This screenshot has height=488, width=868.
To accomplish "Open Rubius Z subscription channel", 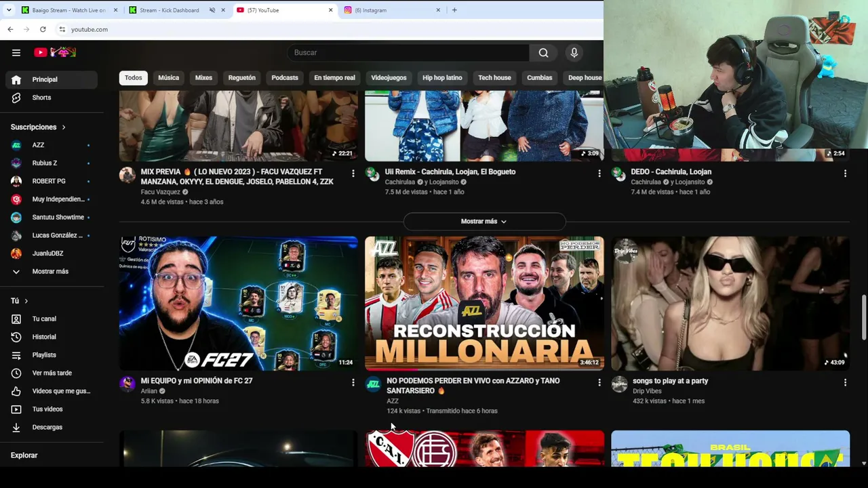I will [52, 163].
